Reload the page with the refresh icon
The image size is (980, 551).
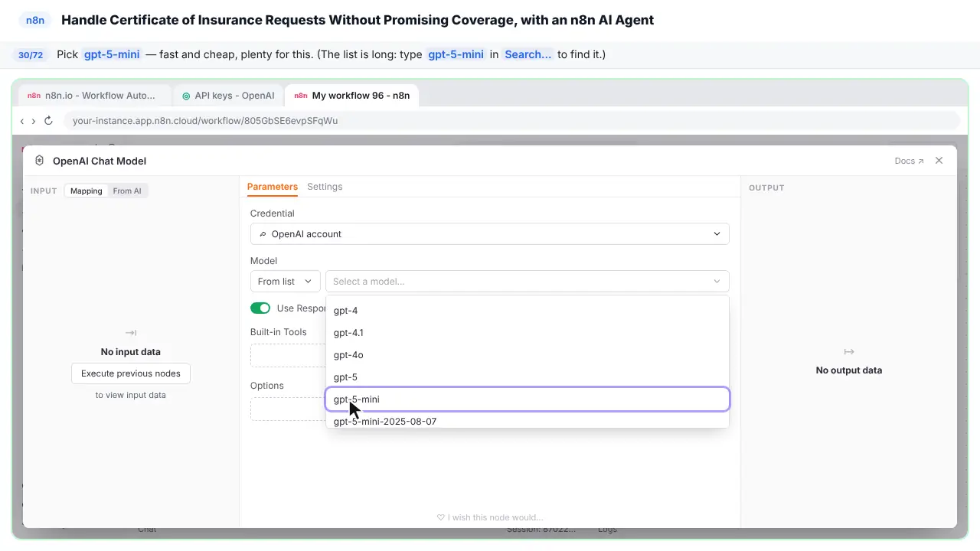tap(48, 121)
